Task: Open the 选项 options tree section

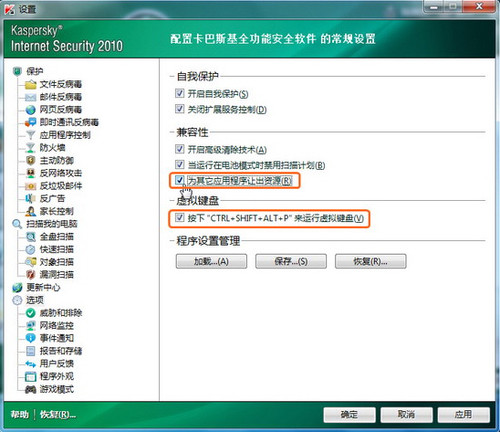Action: coord(35,300)
